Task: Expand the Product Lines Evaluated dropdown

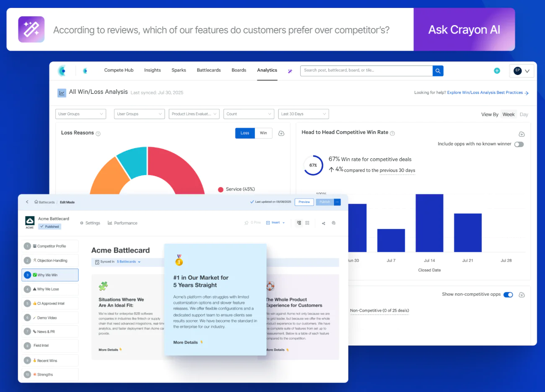Action: [194, 114]
